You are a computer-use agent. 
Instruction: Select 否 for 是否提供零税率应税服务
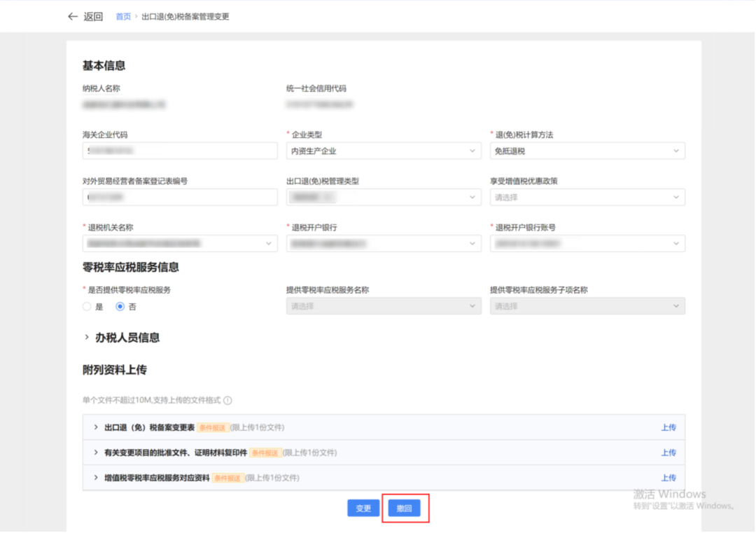(120, 307)
